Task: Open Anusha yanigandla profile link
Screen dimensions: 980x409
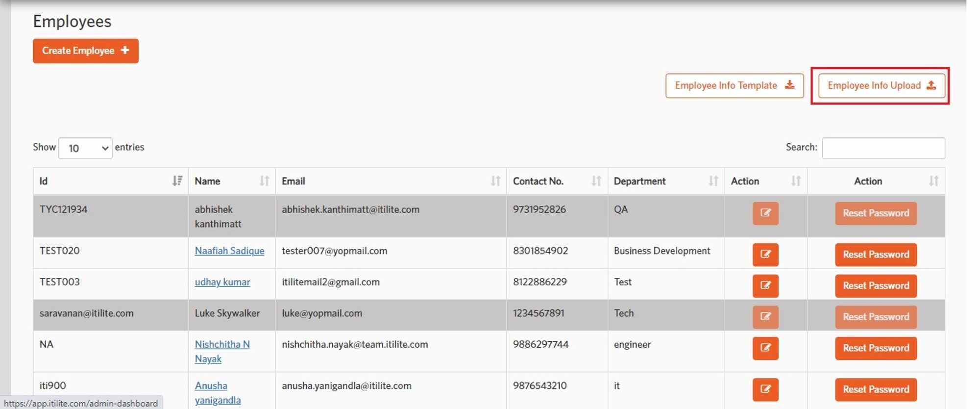Action: click(x=218, y=393)
